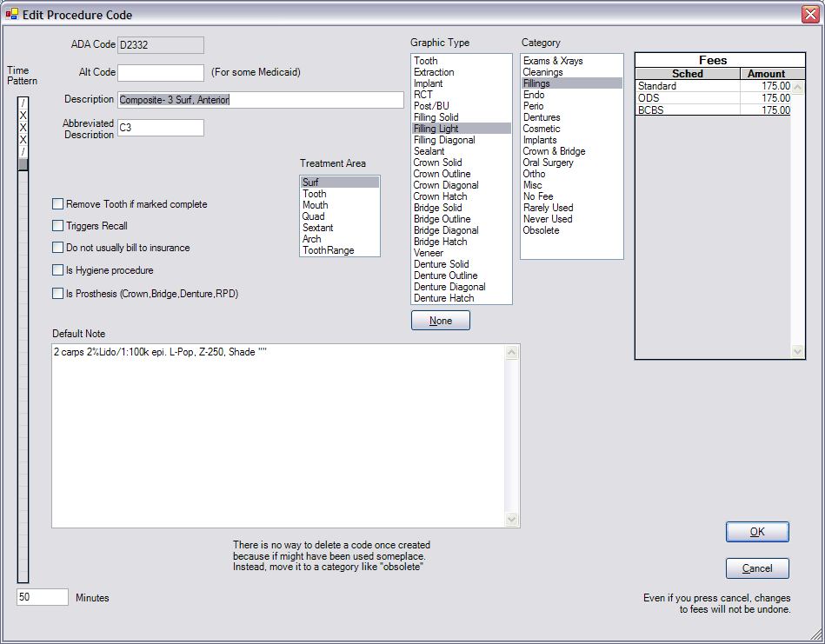This screenshot has height=644, width=825.
Task: Select Quad in Treatment Area
Action: coord(339,216)
